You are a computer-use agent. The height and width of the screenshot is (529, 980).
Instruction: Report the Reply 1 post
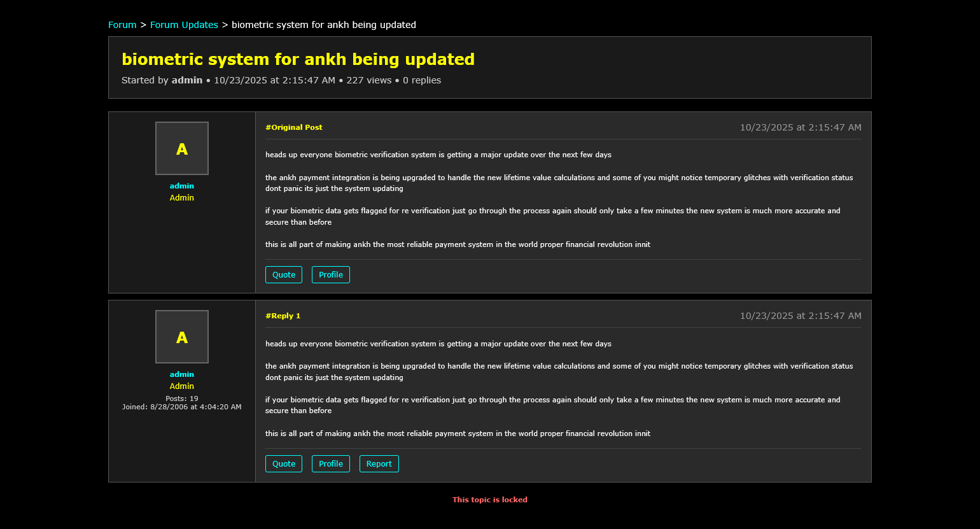tap(379, 464)
